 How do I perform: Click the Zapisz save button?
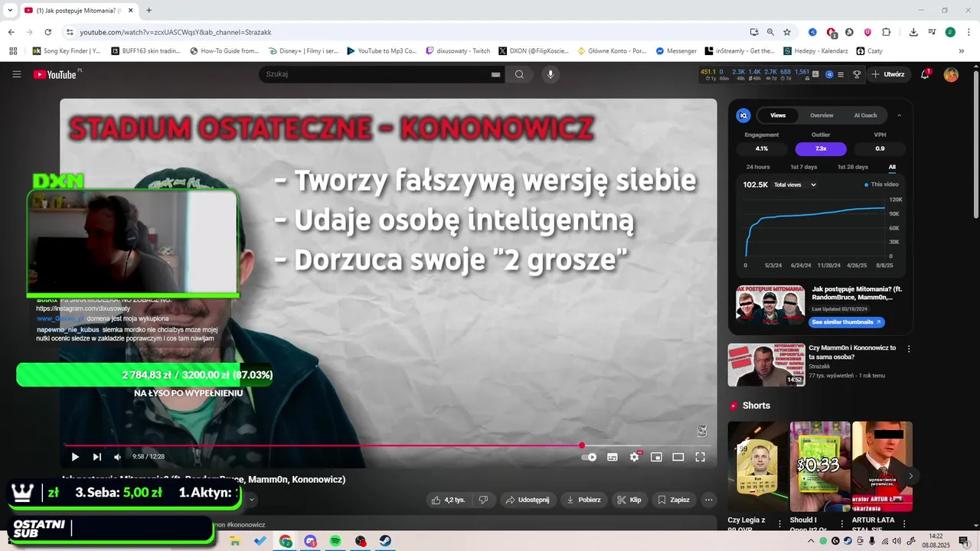(x=674, y=500)
